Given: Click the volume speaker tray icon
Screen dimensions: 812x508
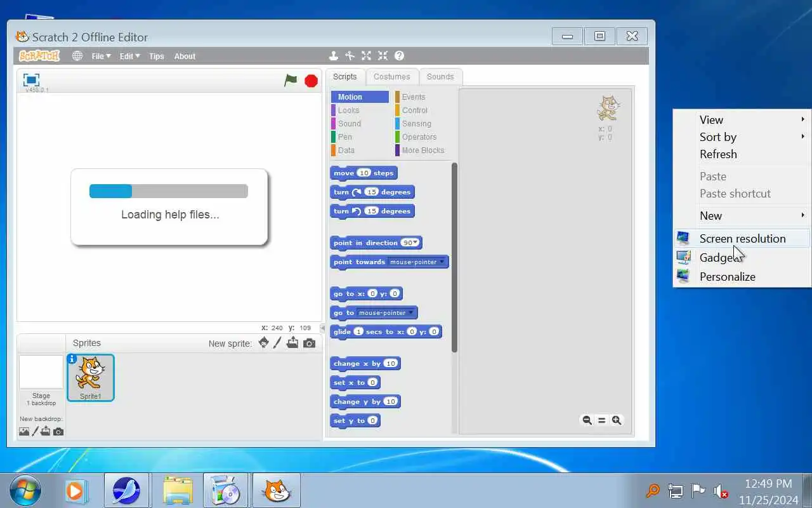Looking at the screenshot, I should [x=721, y=491].
